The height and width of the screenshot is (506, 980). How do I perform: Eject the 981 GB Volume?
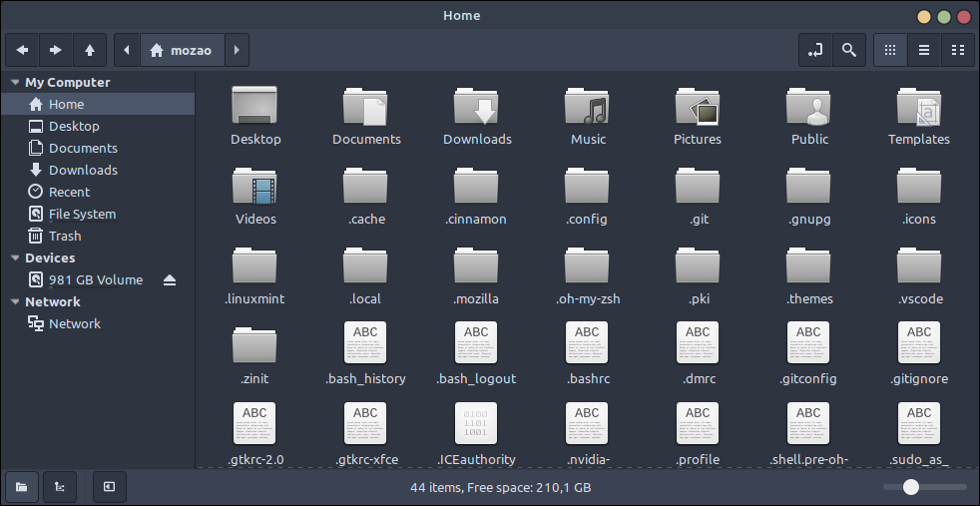click(x=170, y=279)
